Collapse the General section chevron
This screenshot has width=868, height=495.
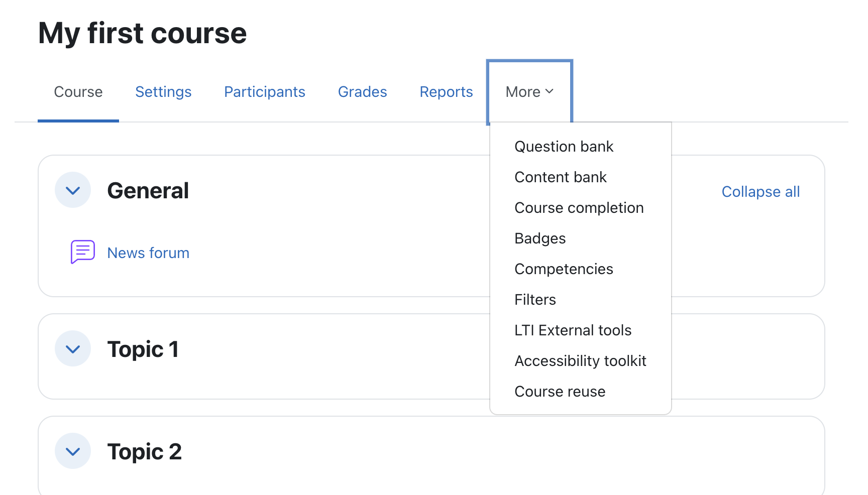[x=73, y=190]
